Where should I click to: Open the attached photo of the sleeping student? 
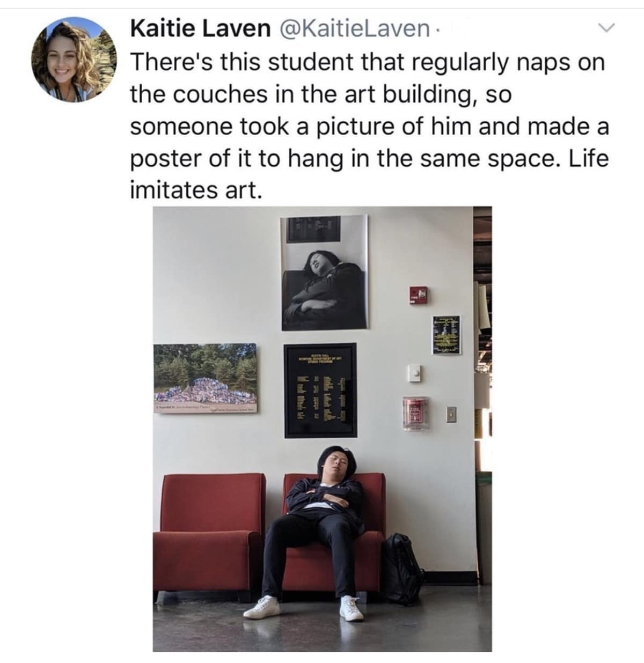pos(322,429)
